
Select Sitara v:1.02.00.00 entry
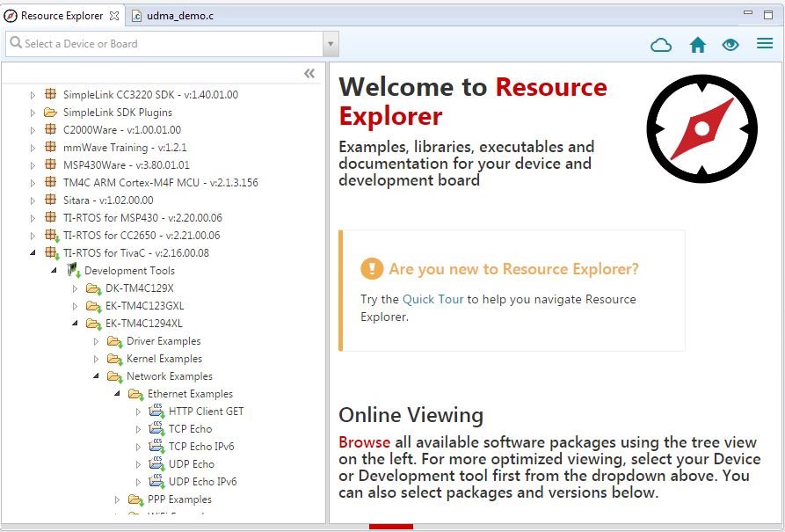click(108, 200)
